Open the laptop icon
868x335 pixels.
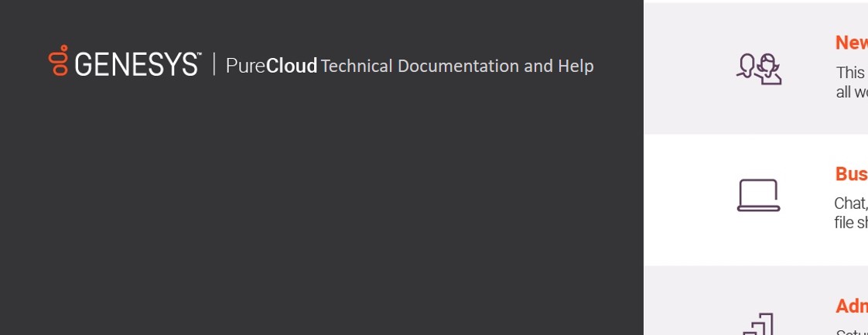click(758, 195)
